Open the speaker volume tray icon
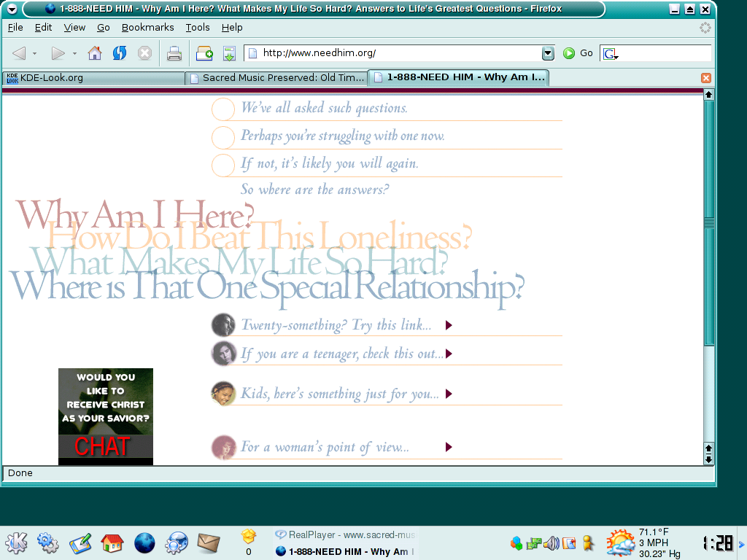 [551, 543]
